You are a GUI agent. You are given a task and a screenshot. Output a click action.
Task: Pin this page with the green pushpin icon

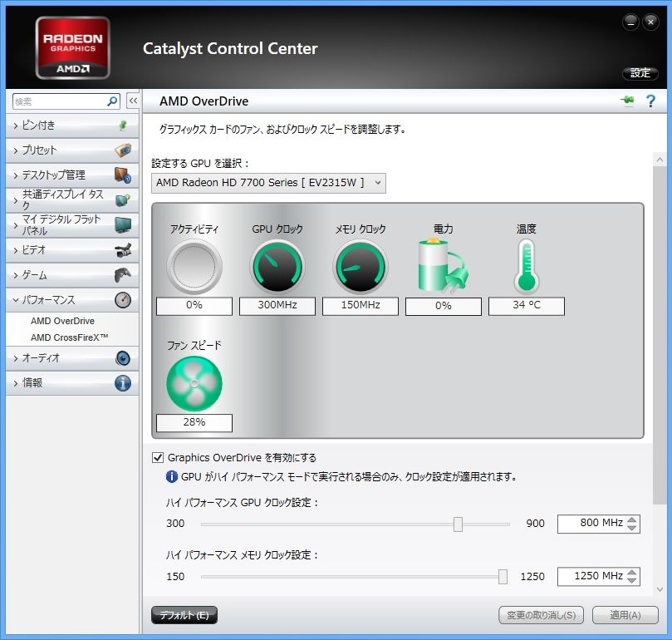tap(628, 101)
